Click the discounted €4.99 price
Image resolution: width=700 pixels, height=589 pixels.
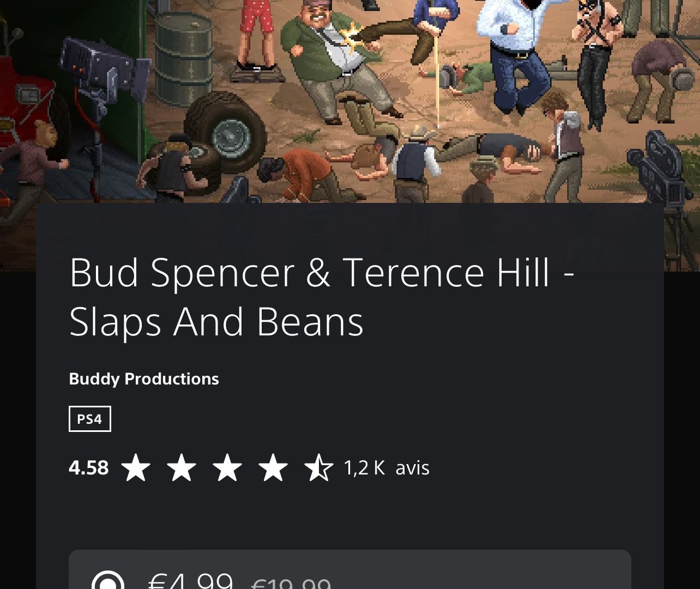point(191,579)
